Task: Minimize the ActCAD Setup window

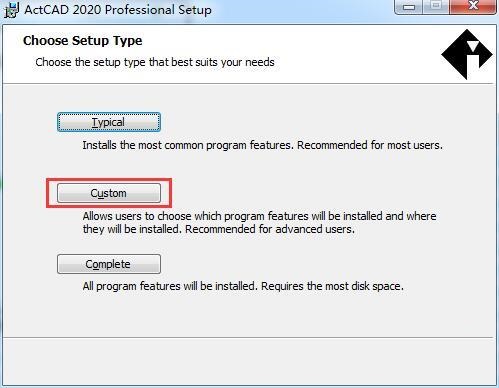Action: click(409, 7)
